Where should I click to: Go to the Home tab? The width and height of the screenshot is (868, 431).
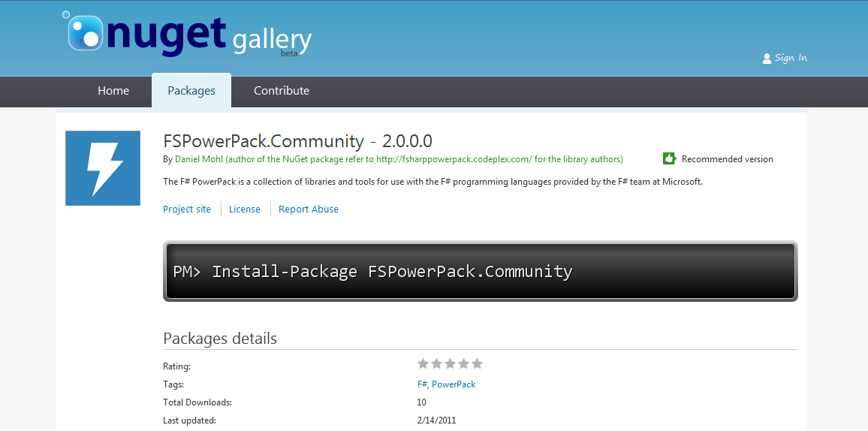tap(113, 91)
